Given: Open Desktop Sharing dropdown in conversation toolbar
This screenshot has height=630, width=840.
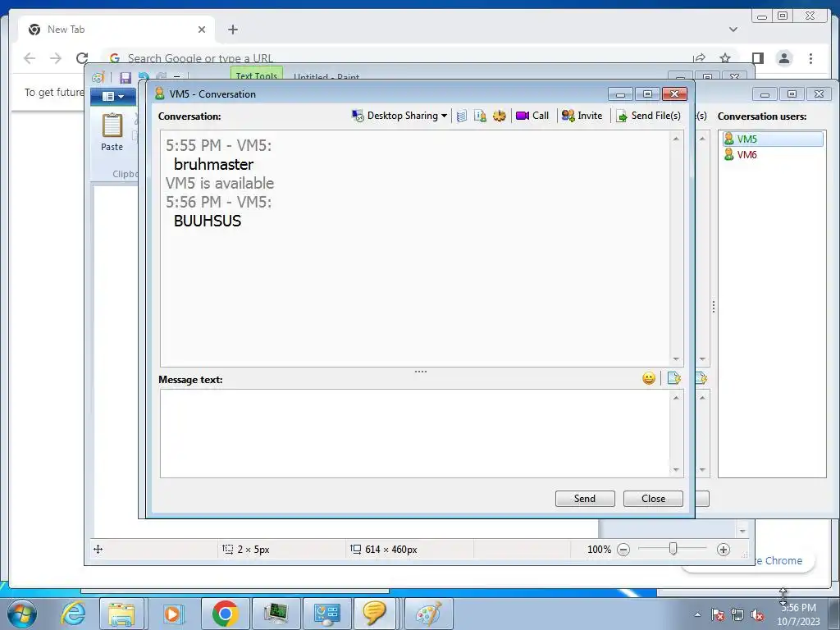Looking at the screenshot, I should (399, 116).
